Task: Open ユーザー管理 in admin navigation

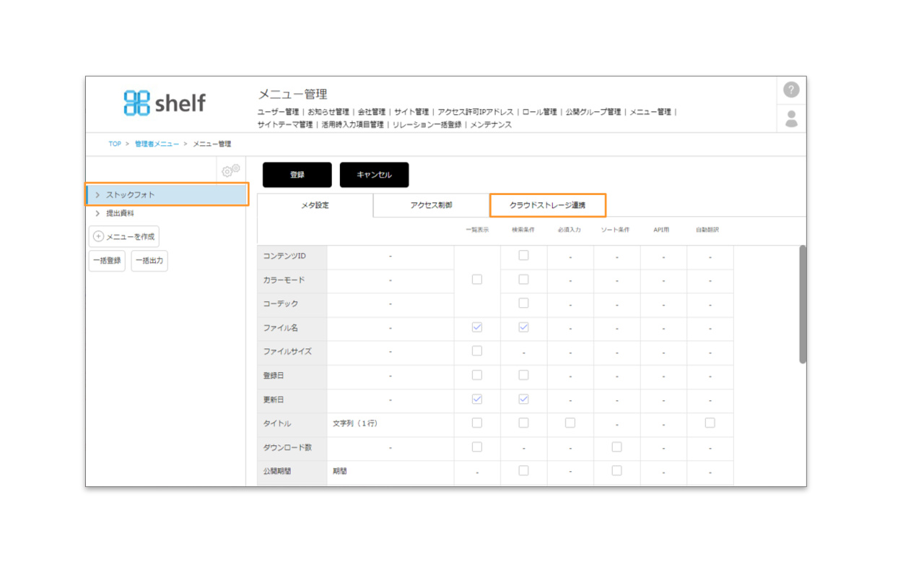Action: click(x=278, y=112)
